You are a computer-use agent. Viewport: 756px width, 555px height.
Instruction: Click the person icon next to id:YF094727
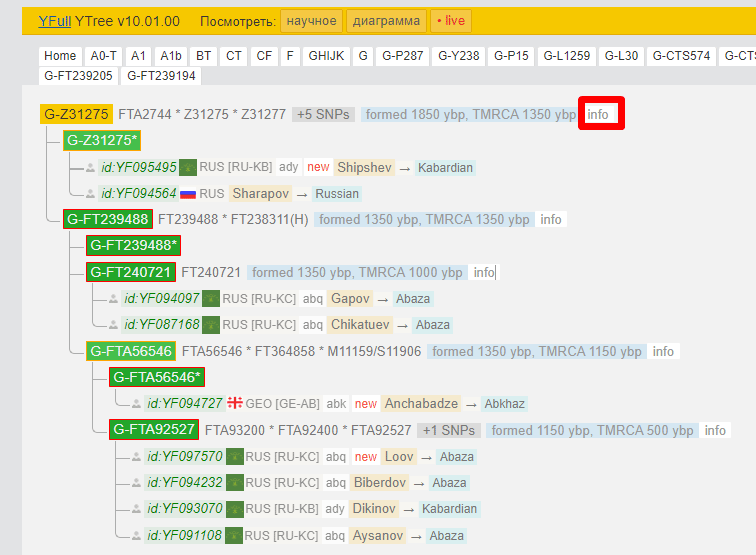point(137,404)
